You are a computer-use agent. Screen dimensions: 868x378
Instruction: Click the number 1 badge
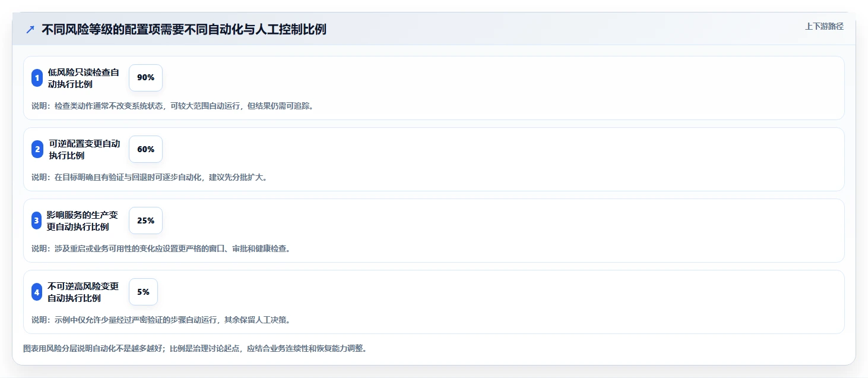point(37,78)
